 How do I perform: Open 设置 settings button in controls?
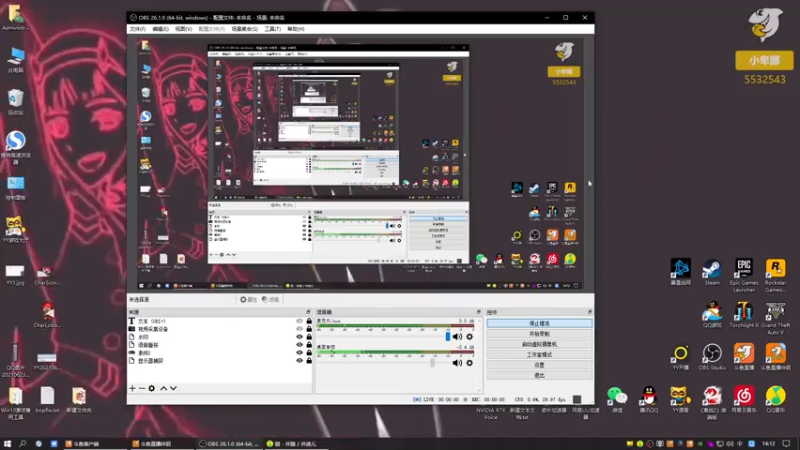pyautogui.click(x=539, y=365)
